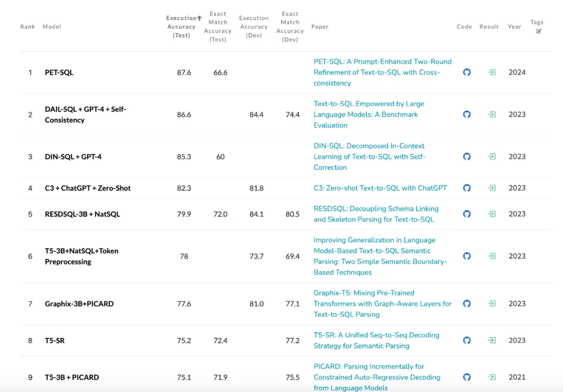The width and height of the screenshot is (563, 392).
Task: Click the edit Tags icon in header
Action: pos(538,31)
